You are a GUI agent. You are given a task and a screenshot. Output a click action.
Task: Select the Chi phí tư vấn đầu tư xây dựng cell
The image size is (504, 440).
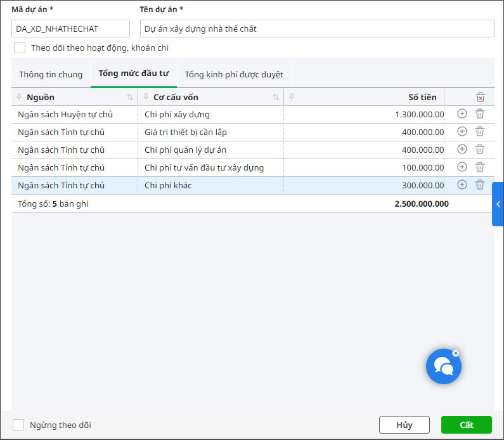pyautogui.click(x=211, y=167)
